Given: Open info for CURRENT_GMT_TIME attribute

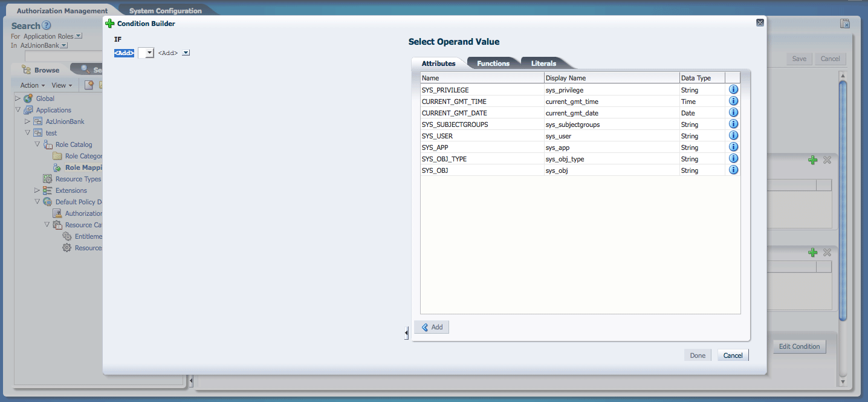Looking at the screenshot, I should (x=733, y=101).
